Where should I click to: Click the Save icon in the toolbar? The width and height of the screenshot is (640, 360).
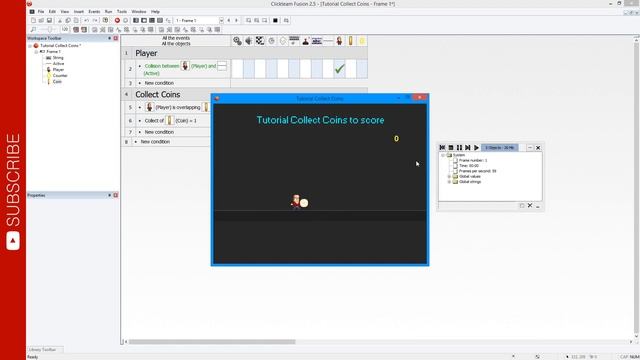pyautogui.click(x=49, y=20)
